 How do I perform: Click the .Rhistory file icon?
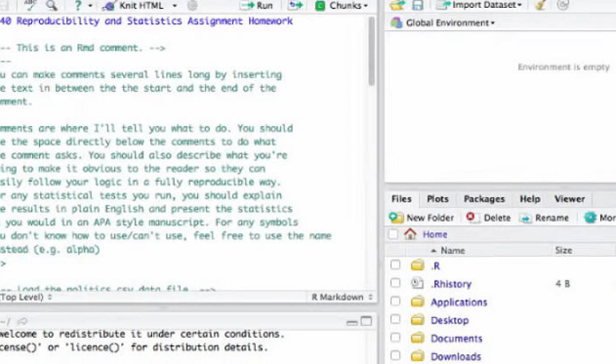click(417, 283)
